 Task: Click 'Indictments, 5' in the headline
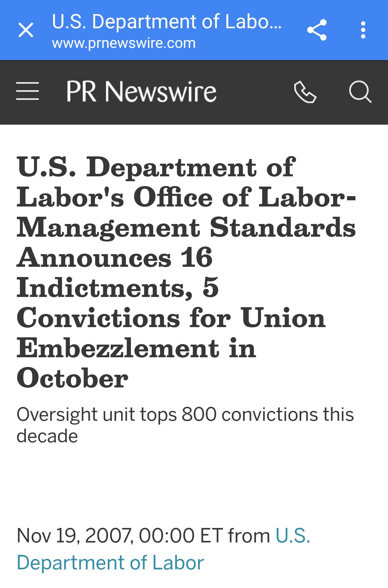coord(117,288)
